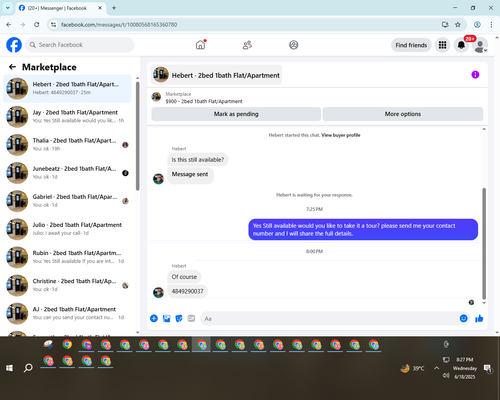Open Gabriel's apartment conversation
500x400 pixels.
[x=67, y=201]
